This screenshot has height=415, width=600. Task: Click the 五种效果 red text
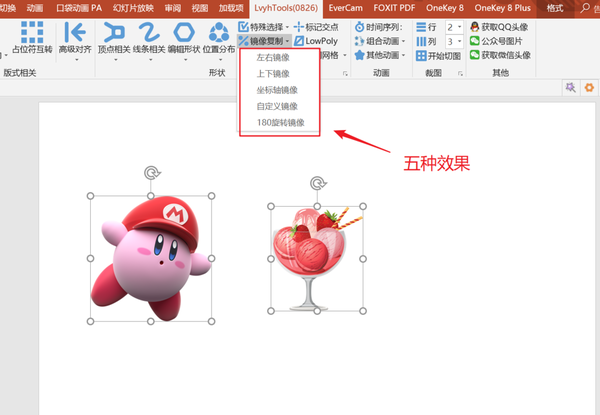pyautogui.click(x=437, y=163)
